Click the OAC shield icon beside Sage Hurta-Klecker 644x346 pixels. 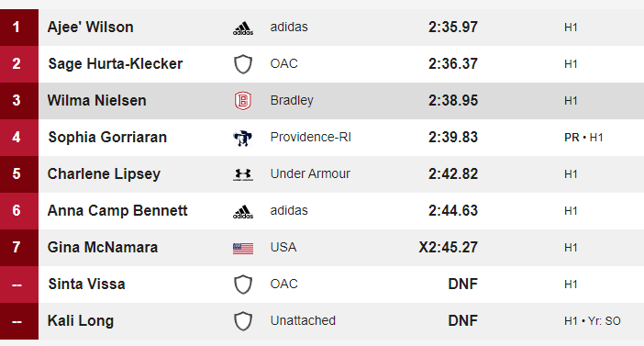click(243, 64)
